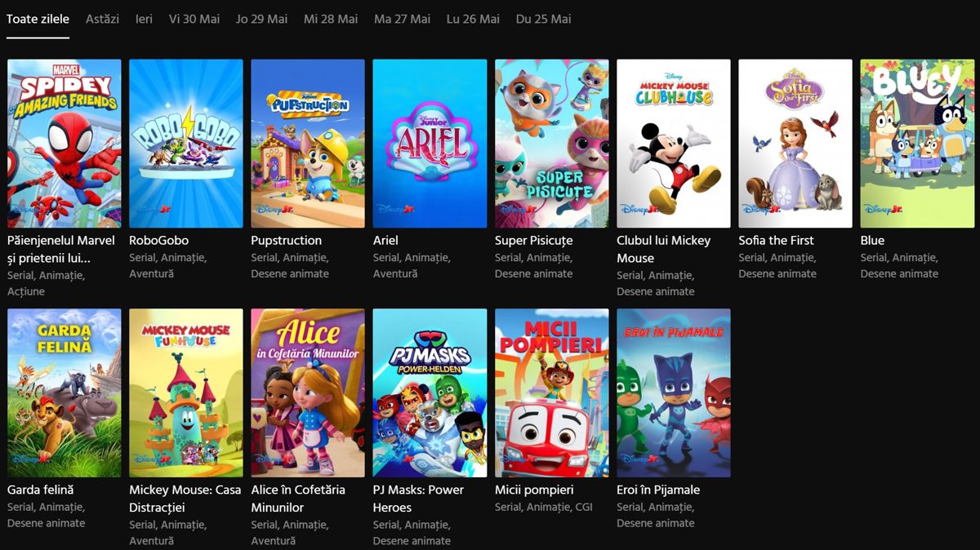
Task: Click the Eroi în Pijamale title link
Action: 658,490
